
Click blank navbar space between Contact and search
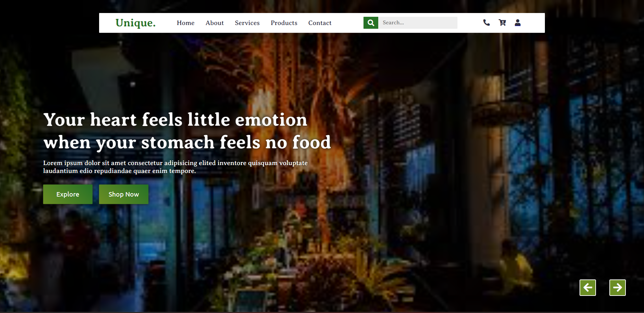[347, 23]
